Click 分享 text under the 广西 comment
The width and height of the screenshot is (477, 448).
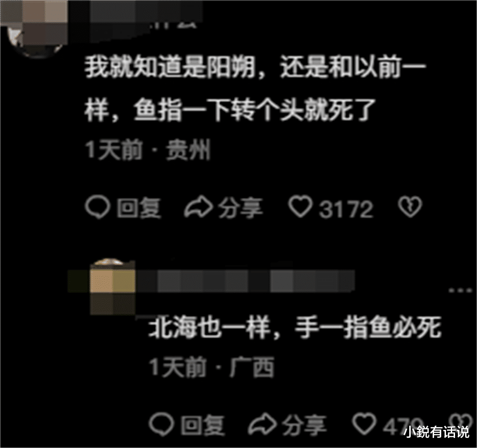(x=304, y=424)
